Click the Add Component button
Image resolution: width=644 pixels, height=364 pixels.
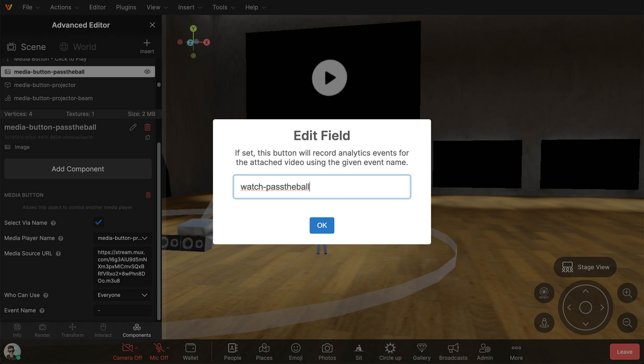(x=78, y=169)
